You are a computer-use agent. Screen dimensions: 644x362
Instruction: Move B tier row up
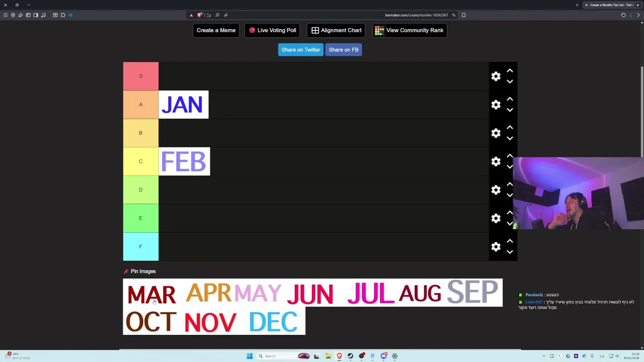[x=510, y=128]
